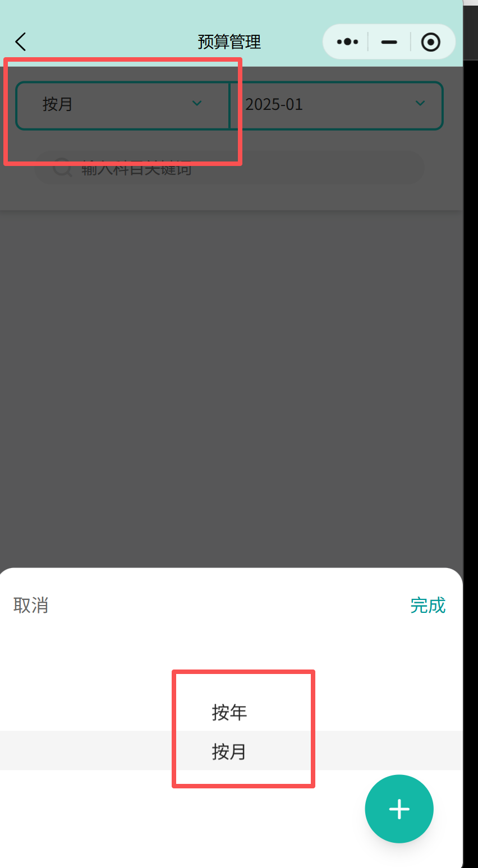Click blank picker header between 取消 and 完成
This screenshot has width=478, height=868.
[x=229, y=606]
